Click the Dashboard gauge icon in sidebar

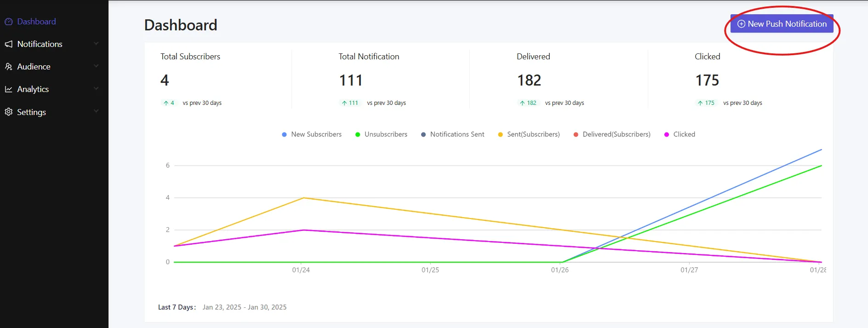point(8,22)
